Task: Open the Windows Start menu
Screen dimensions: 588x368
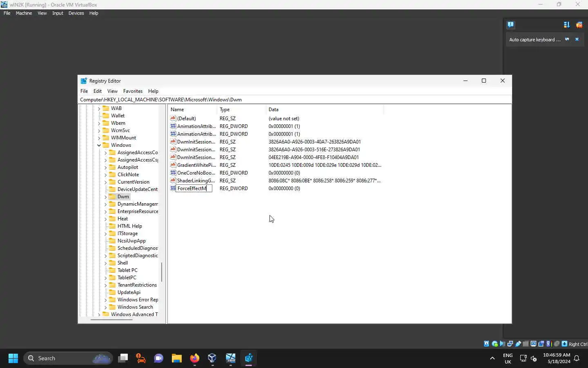Action: [x=13, y=358]
